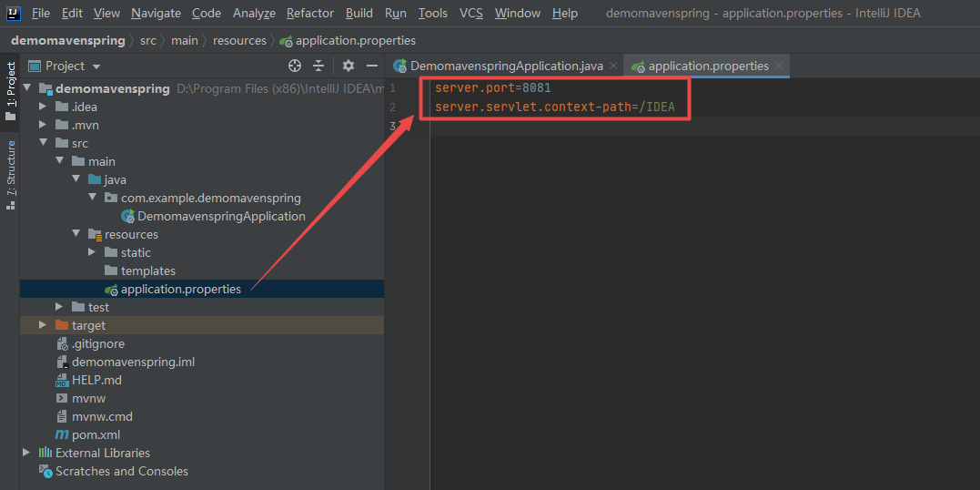Viewport: 980px width, 490px height.
Task: Click the resources folder icon
Action: coord(95,235)
